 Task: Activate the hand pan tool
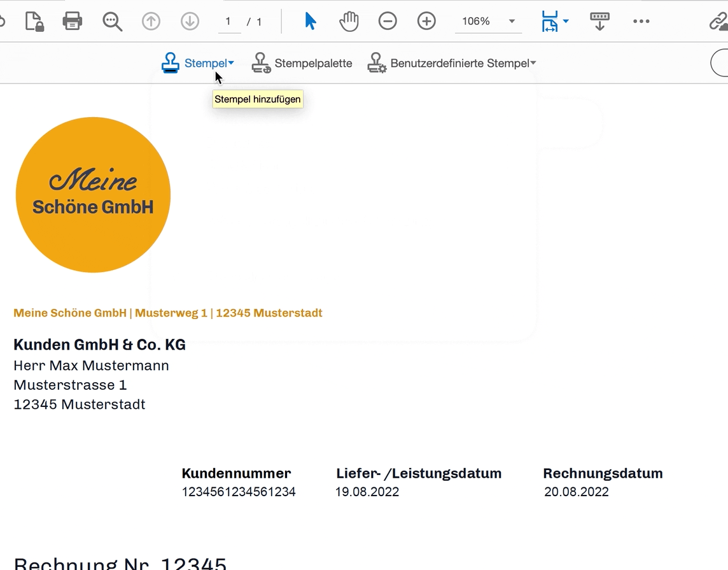pos(349,21)
